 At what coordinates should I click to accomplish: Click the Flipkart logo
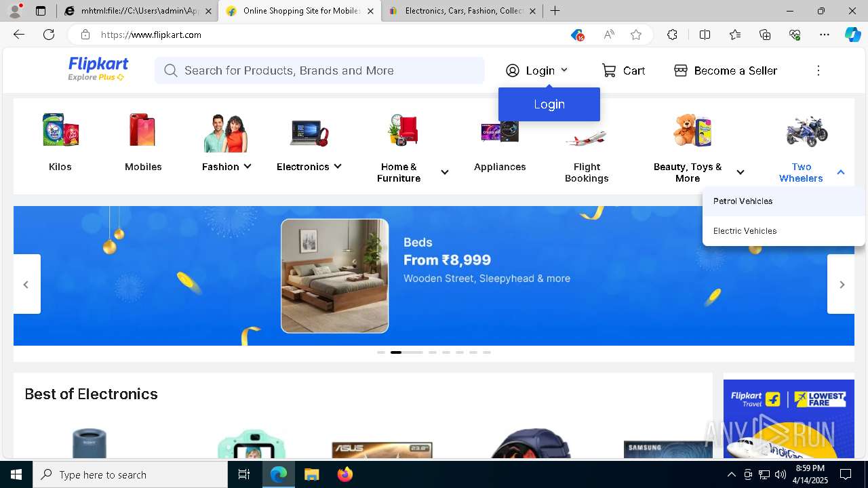[98, 64]
